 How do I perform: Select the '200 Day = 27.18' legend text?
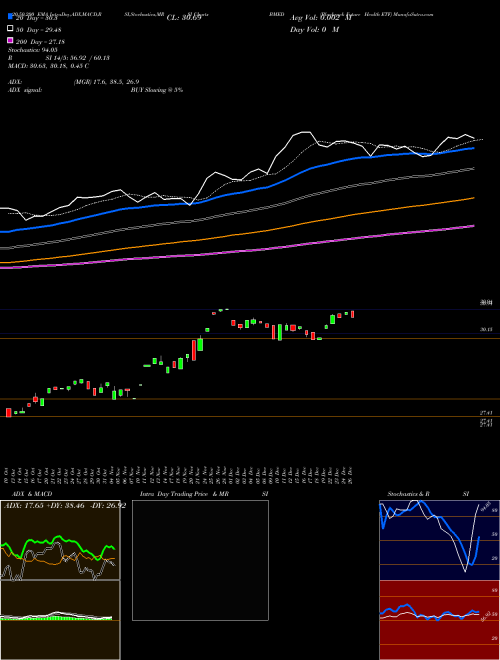coord(40,42)
